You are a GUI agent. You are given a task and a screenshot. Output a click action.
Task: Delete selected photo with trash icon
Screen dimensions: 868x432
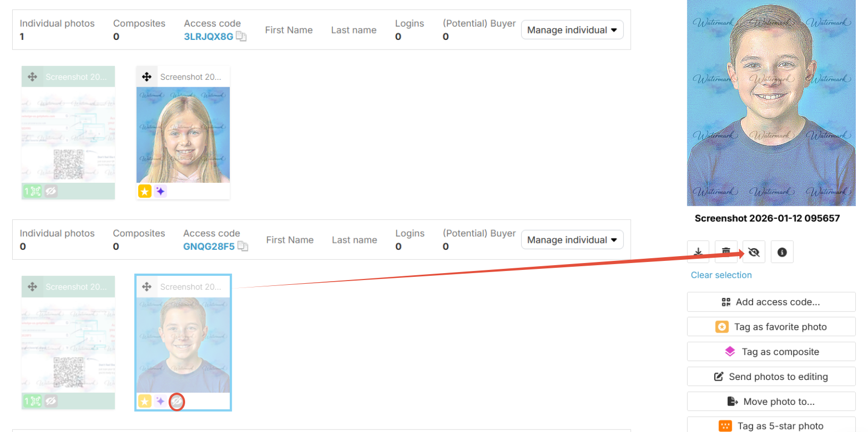pyautogui.click(x=726, y=252)
